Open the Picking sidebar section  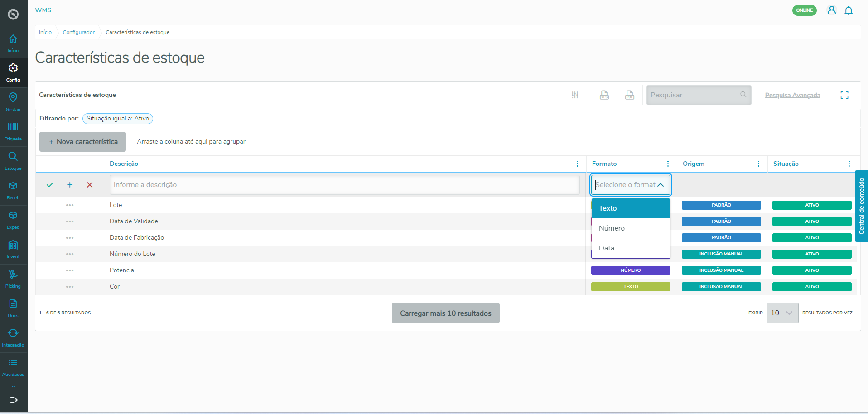pyautogui.click(x=13, y=279)
